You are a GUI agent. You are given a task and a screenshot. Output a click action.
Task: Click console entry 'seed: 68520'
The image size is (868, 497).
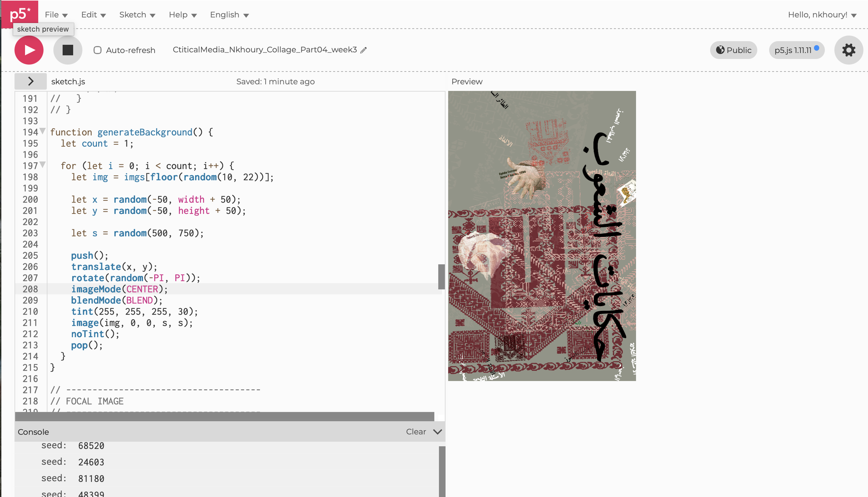[73, 446]
